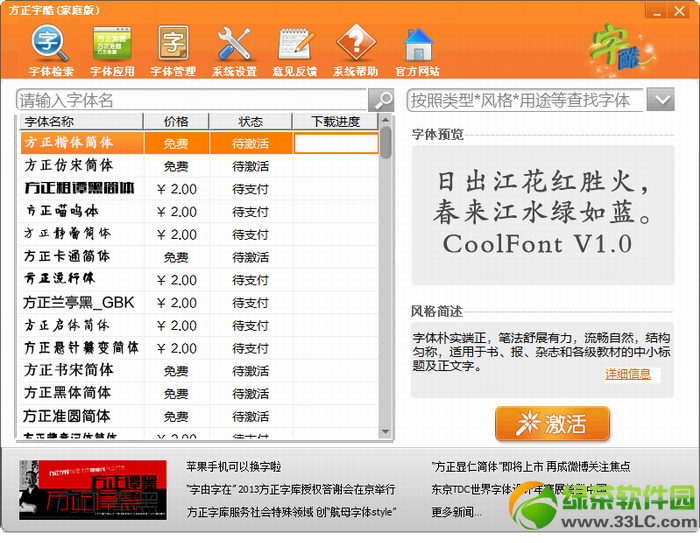Click 待支付 status of 方正喵呜体
700x543 pixels.
point(250,212)
